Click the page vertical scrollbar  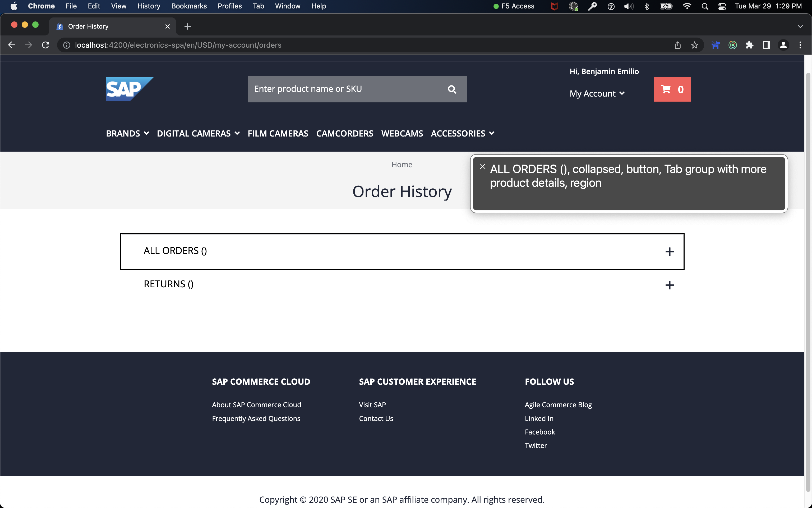(x=808, y=282)
